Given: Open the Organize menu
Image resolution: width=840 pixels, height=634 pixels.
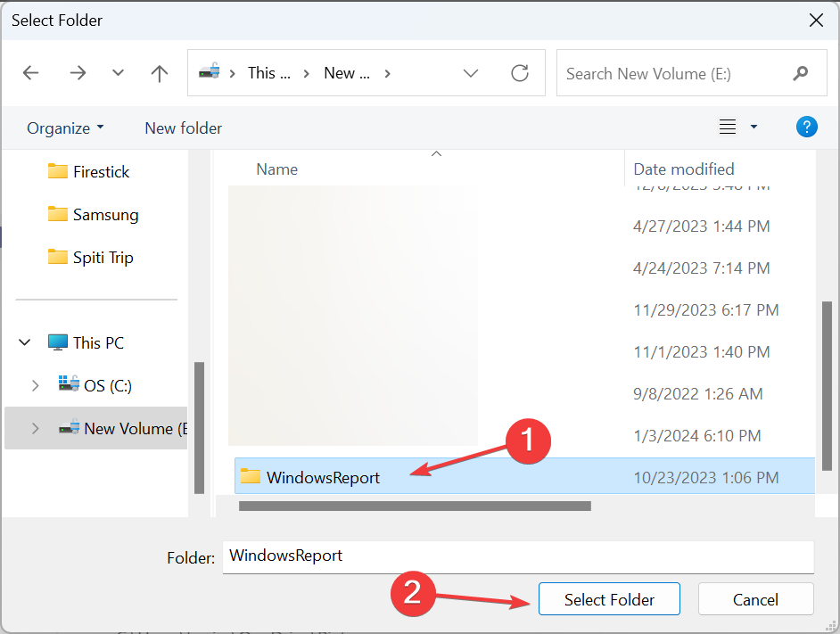Looking at the screenshot, I should (x=65, y=128).
